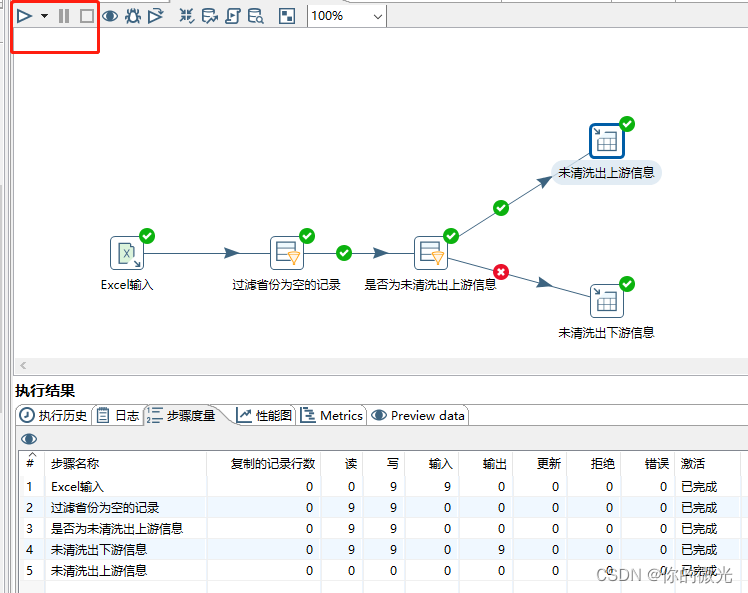Click the 未清洗出下游信息 canvas label

point(606,333)
